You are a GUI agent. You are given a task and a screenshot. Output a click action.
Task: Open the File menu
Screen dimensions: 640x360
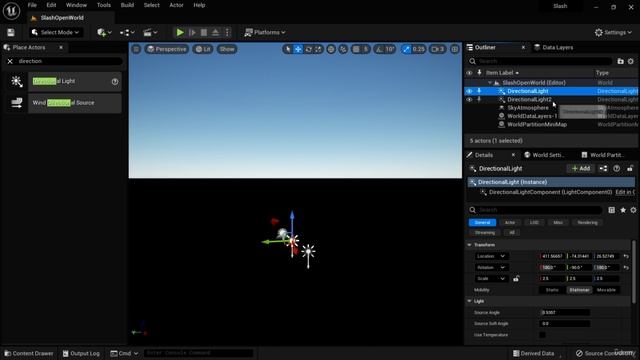(32, 5)
